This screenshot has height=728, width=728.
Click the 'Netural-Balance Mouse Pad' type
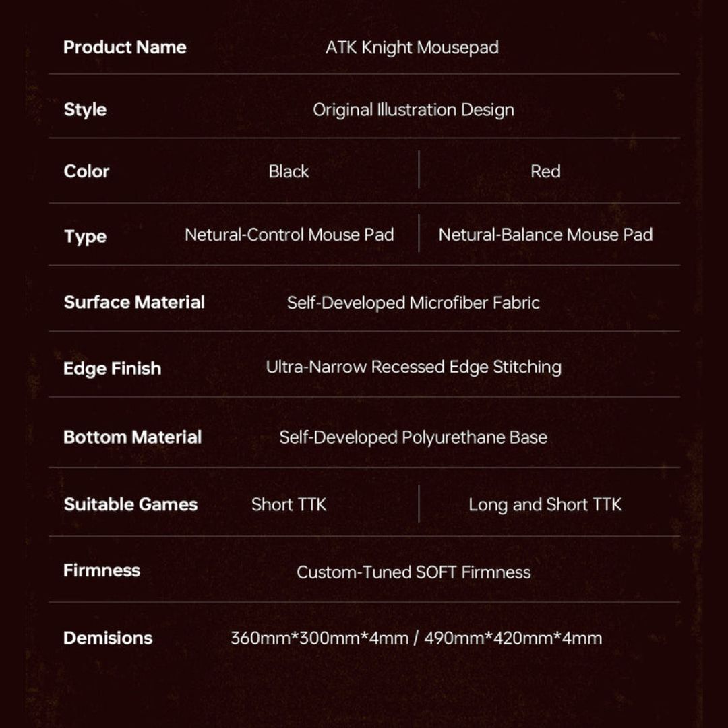pos(545,235)
